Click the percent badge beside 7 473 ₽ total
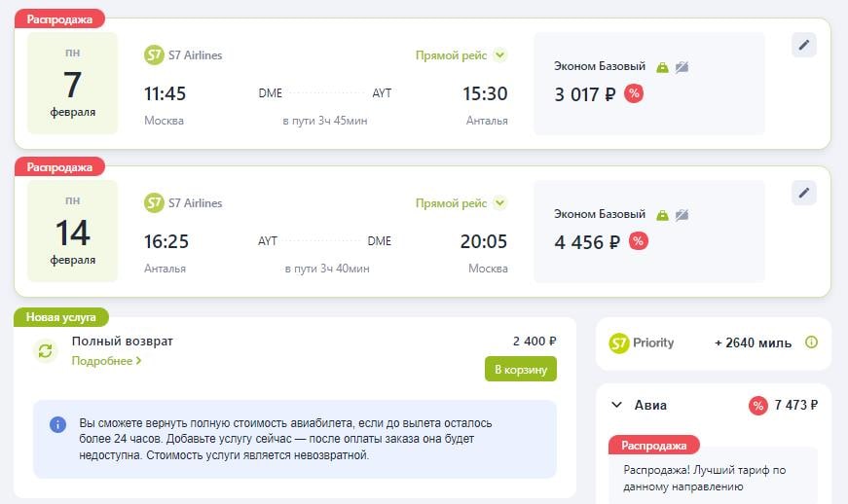Image resolution: width=848 pixels, height=504 pixels. 758,406
